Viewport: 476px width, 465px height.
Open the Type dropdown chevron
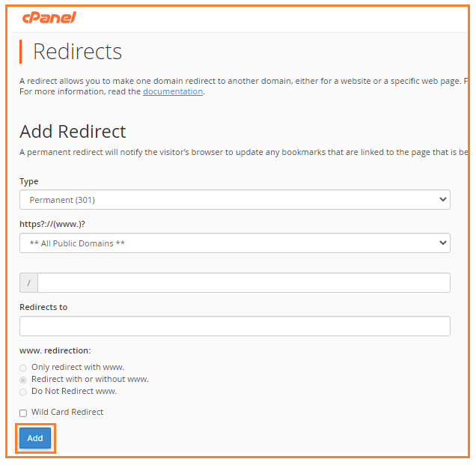coord(442,199)
